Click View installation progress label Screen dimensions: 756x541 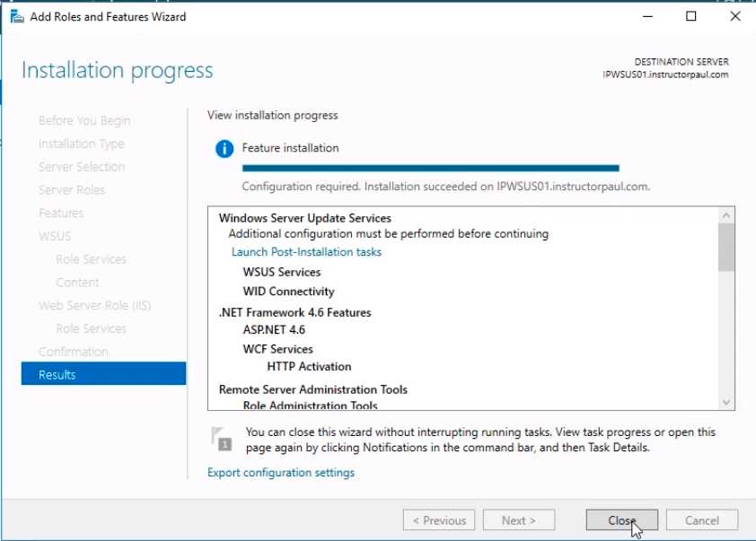click(272, 115)
